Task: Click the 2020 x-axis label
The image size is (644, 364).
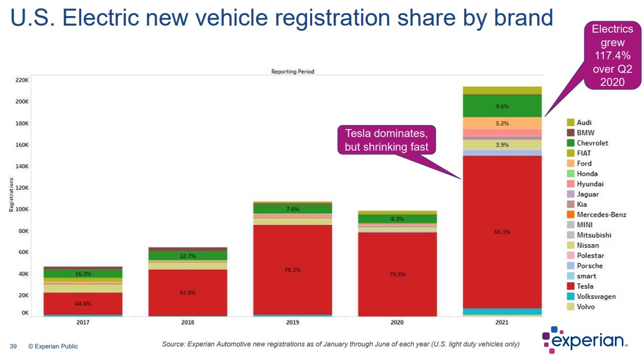Action: 398,322
